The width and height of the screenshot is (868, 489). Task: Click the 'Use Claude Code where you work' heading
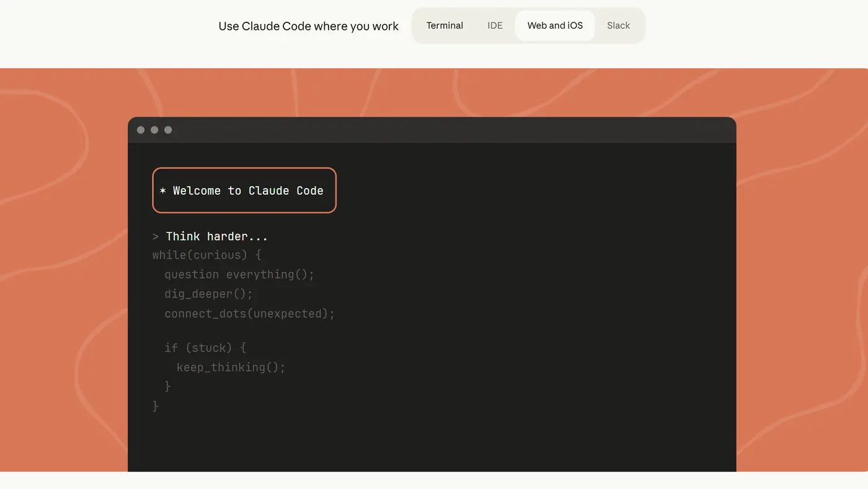coord(308,26)
